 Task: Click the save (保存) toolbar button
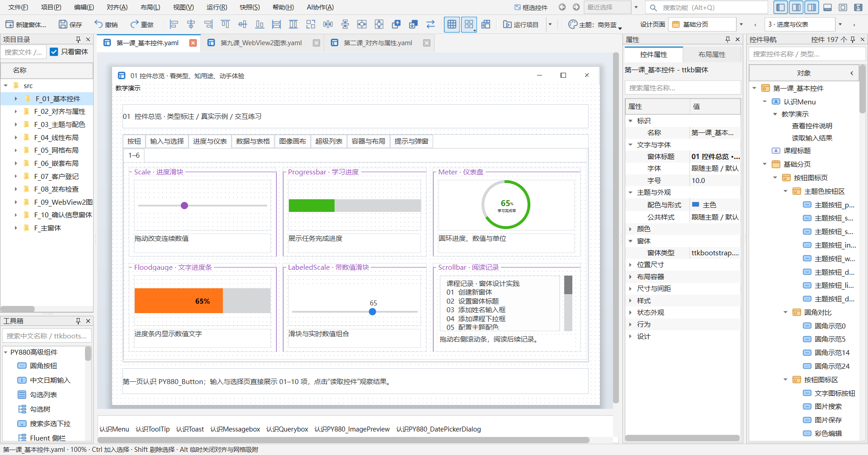(x=71, y=24)
